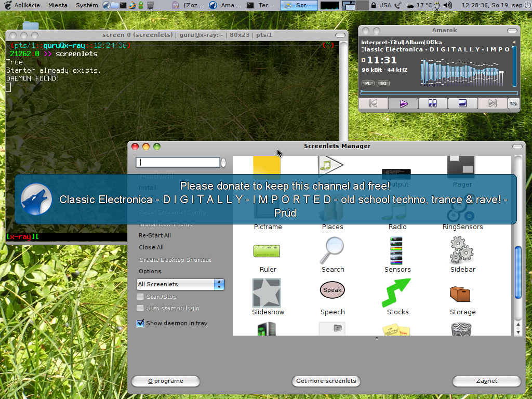The width and height of the screenshot is (532, 399).
Task: Click the Zavrieť close button
Action: pyautogui.click(x=486, y=381)
